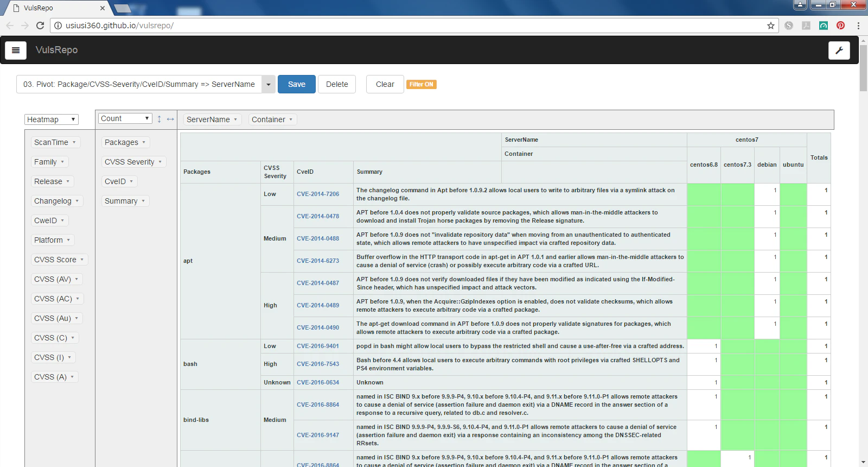Open the Chrome three-dot menu
868x467 pixels.
click(858, 26)
